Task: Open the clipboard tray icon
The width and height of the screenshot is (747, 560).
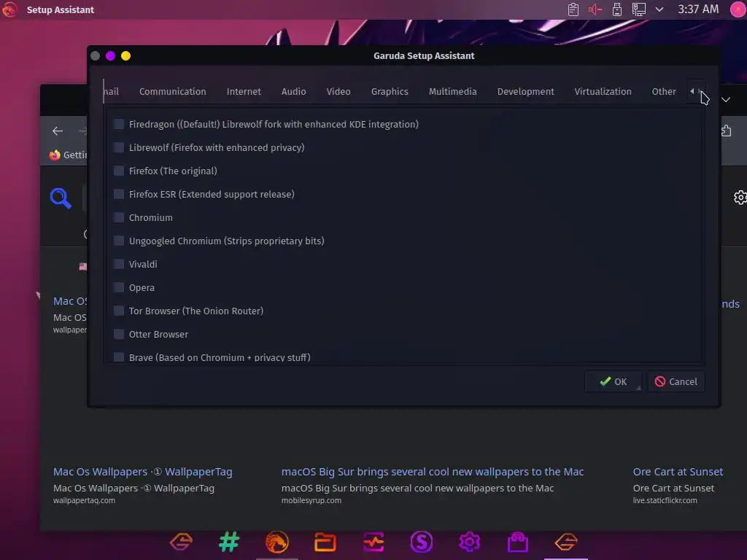Action: (573, 9)
